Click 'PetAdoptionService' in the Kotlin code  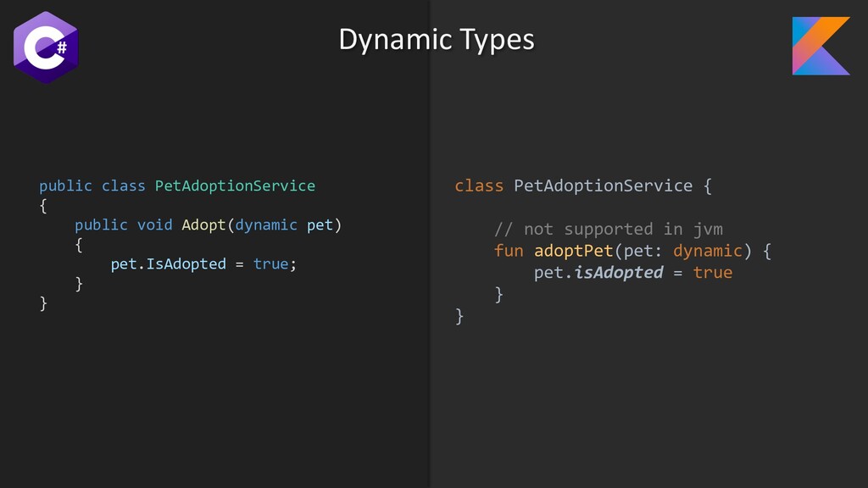pyautogui.click(x=603, y=186)
